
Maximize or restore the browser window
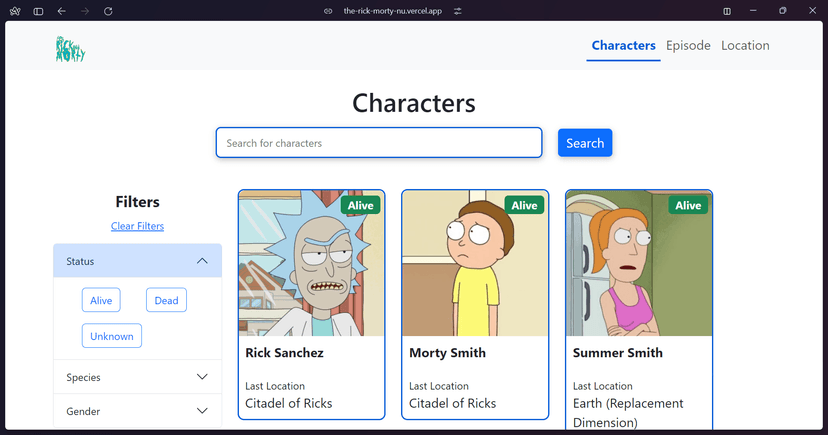tap(783, 11)
